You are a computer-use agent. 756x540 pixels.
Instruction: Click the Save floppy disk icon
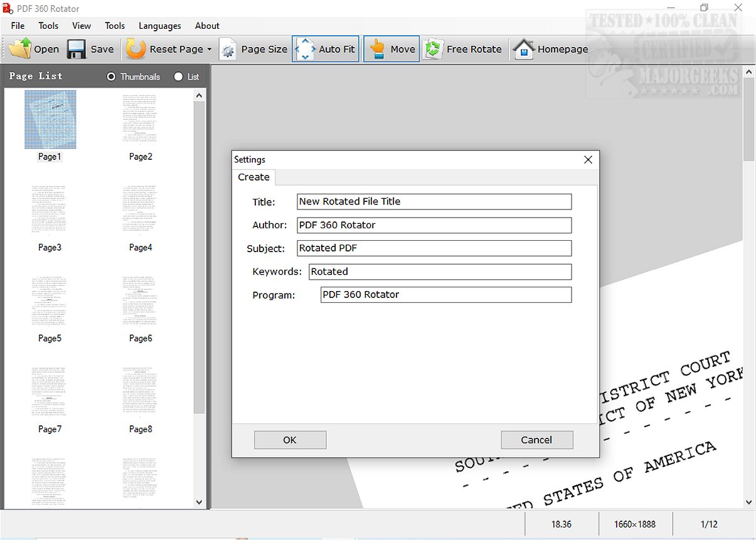pos(77,49)
